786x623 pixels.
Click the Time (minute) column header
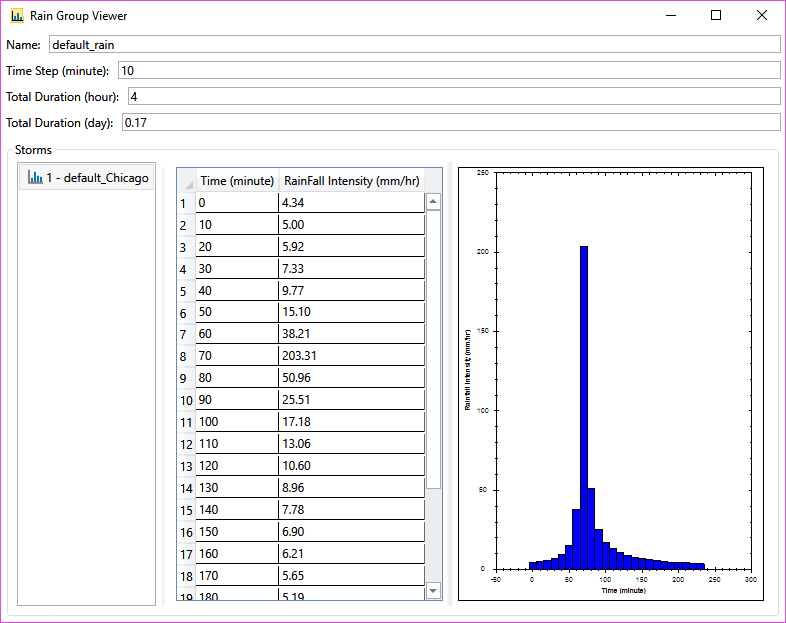pyautogui.click(x=237, y=181)
